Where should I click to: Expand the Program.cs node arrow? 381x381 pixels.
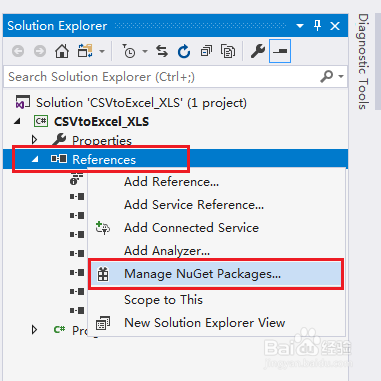point(34,330)
